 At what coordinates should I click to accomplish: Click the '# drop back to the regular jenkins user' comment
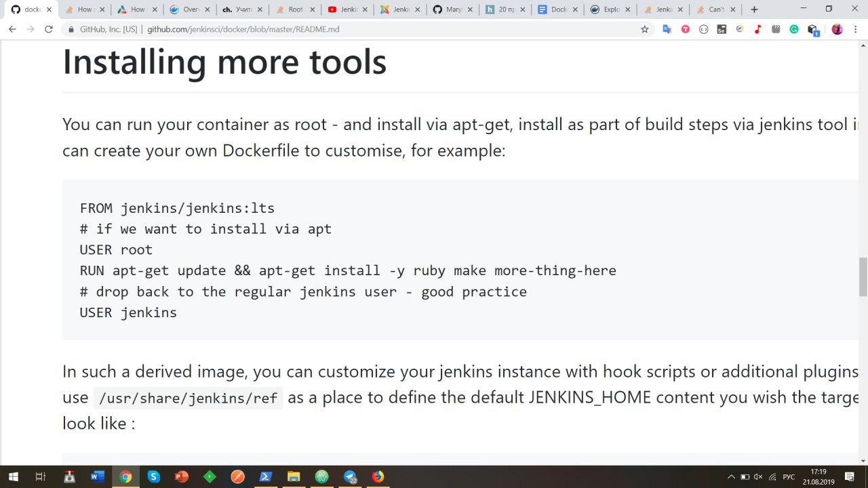(x=303, y=291)
